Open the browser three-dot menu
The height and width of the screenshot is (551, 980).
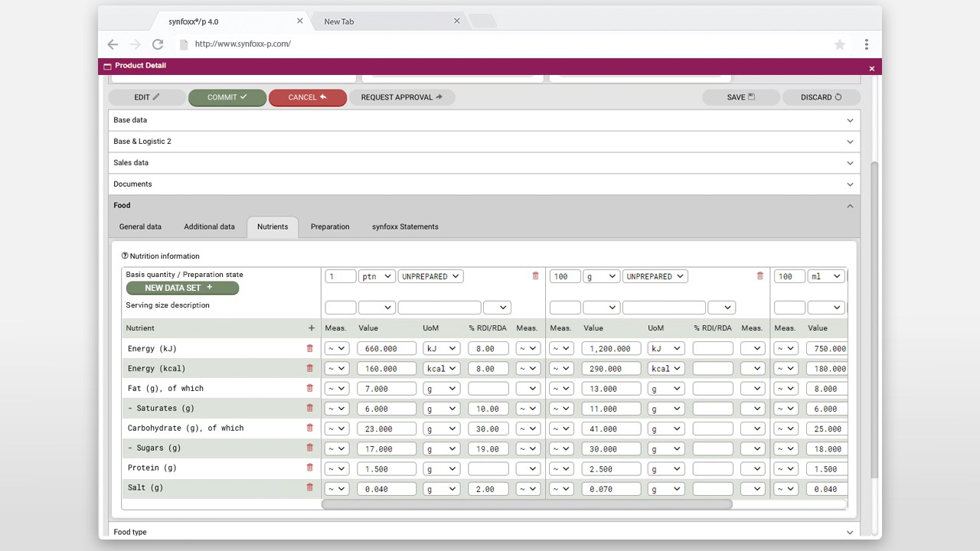click(867, 44)
